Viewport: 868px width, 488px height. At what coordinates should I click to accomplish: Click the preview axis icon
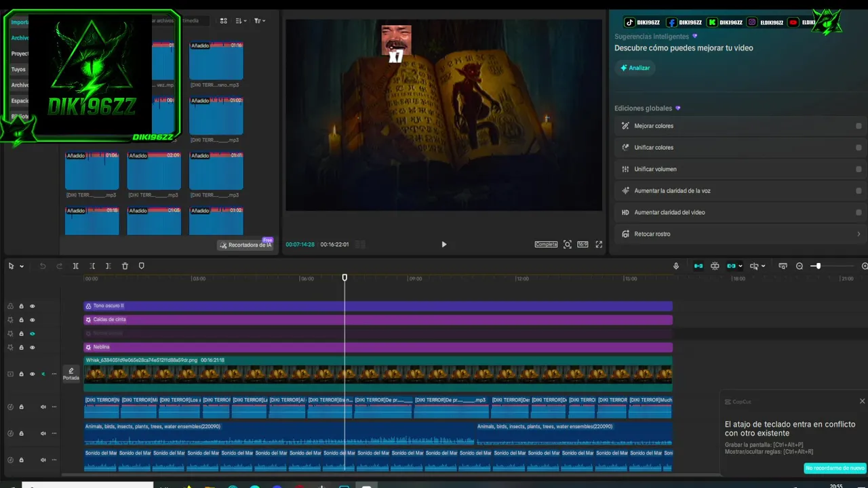tap(754, 266)
